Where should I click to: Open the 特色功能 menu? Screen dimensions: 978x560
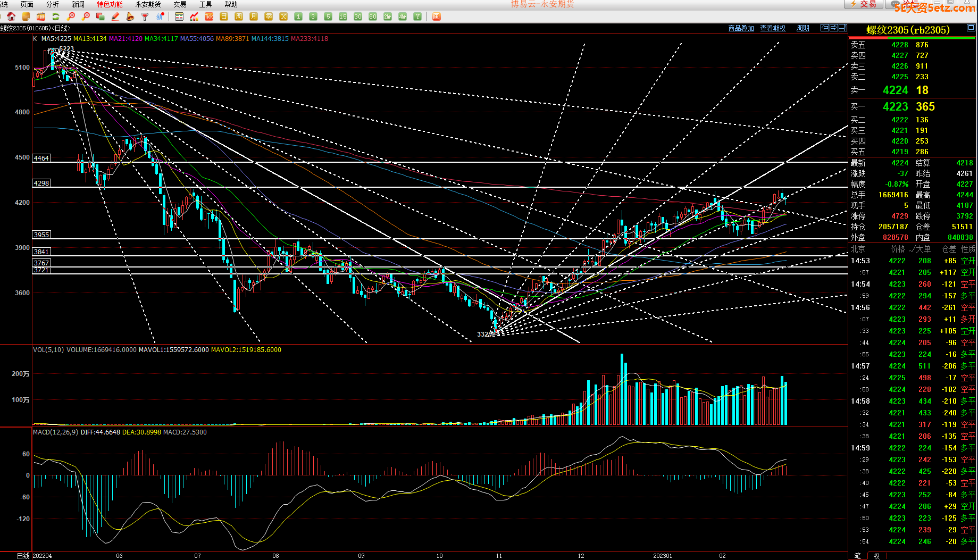coord(110,4)
